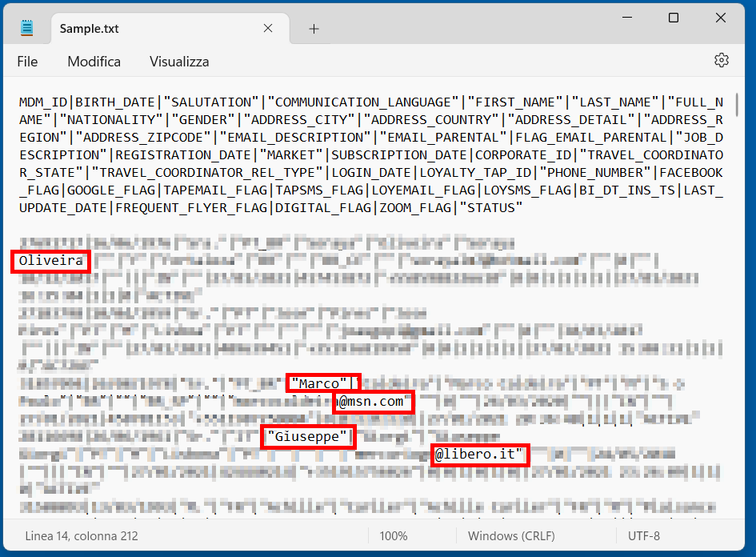This screenshot has width=756, height=557.
Task: Maximize the Notepad window
Action: [x=674, y=18]
